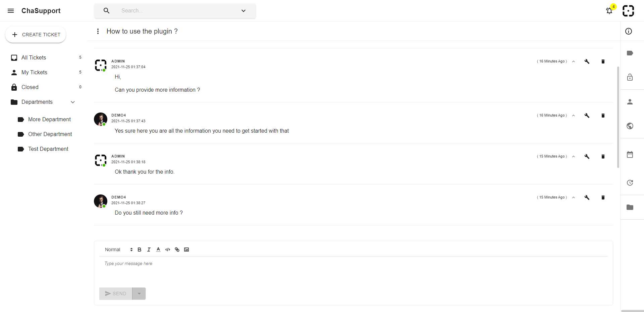Click the history icon in right sidebar
644x312 pixels.
click(630, 182)
